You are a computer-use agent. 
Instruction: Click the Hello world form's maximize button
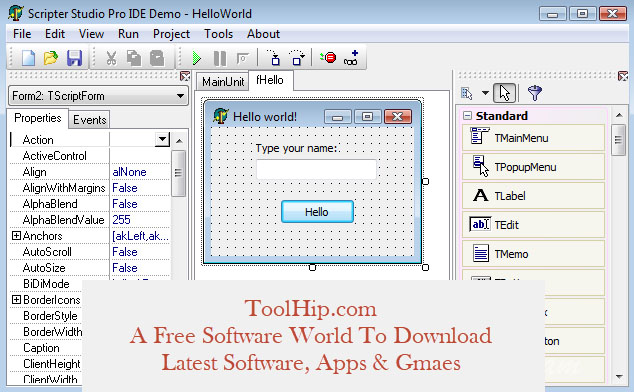pyautogui.click(x=368, y=117)
